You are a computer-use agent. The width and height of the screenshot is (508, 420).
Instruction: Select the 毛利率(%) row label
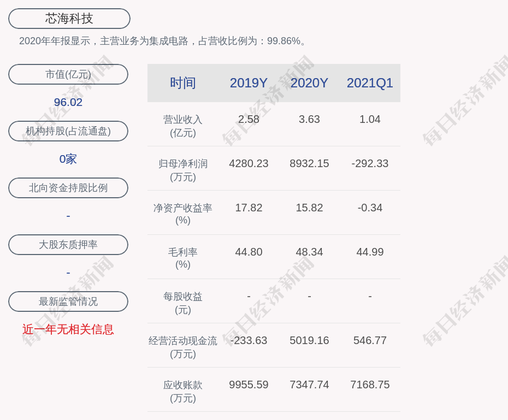[183, 258]
